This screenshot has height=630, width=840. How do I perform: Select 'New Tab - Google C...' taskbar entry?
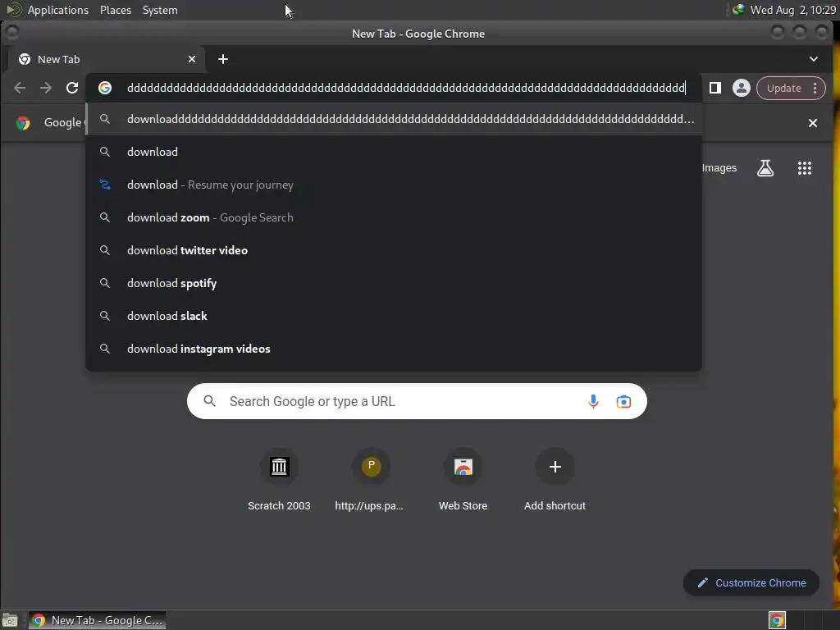click(x=97, y=620)
